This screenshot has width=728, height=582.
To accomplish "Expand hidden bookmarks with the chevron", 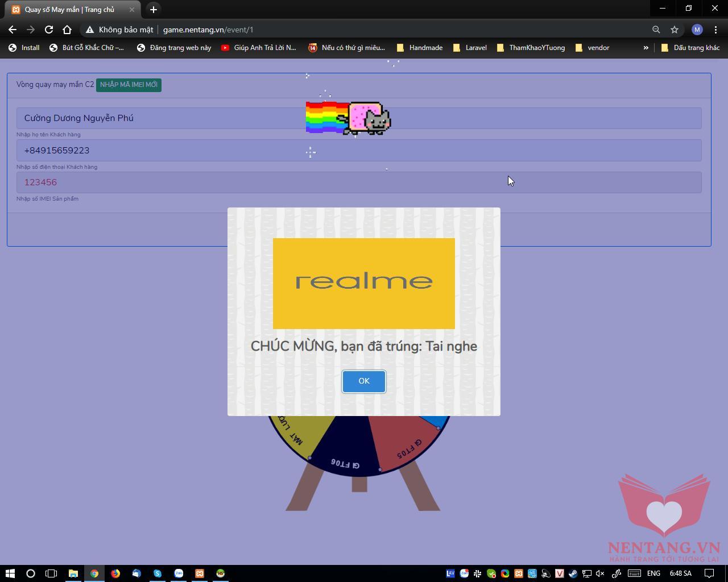I will [646, 48].
